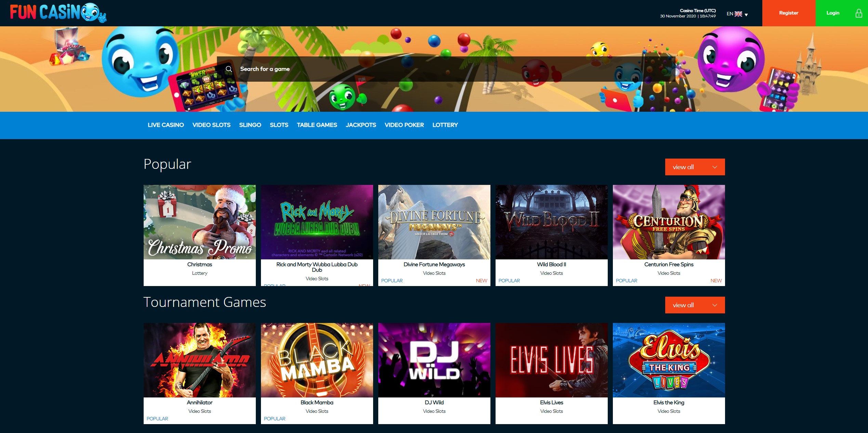Click the search magnifier icon

tap(229, 69)
